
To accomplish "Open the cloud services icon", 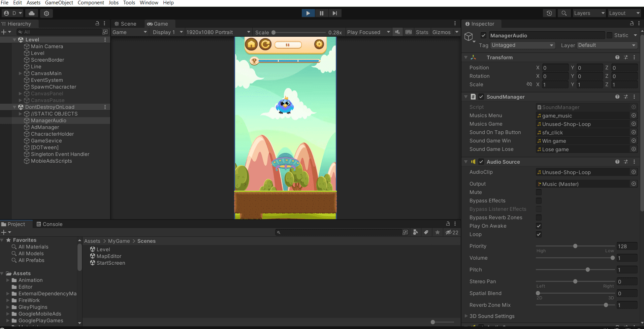I will pos(32,13).
